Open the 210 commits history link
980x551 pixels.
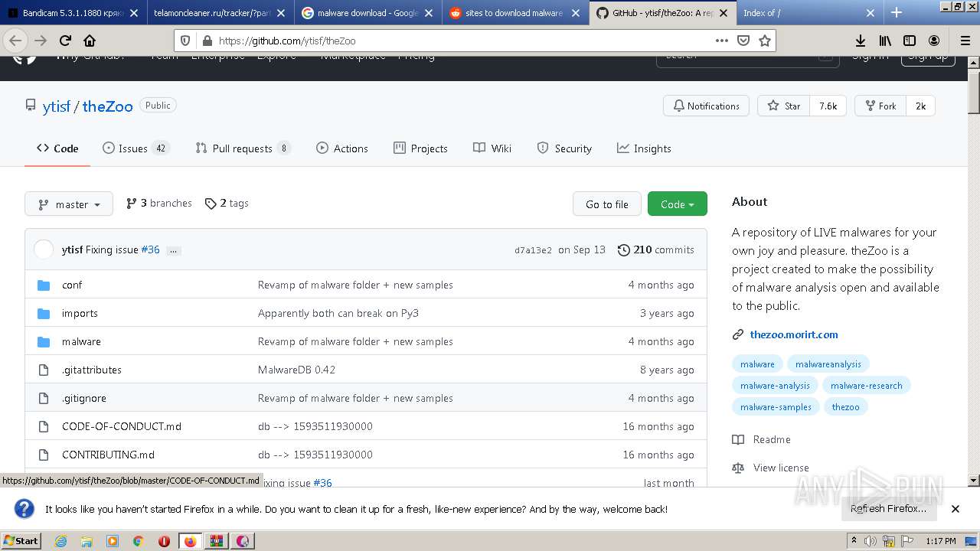tap(656, 249)
